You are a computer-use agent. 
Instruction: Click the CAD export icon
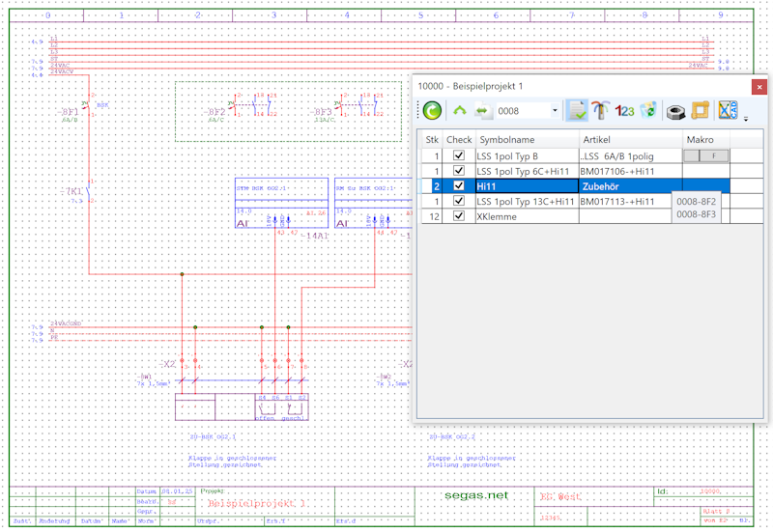point(728,110)
